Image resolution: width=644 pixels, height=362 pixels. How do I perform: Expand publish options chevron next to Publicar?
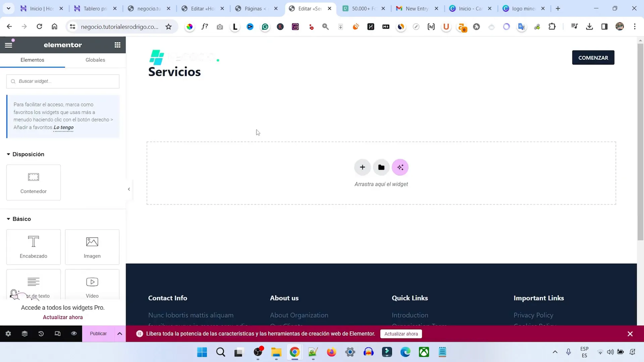(x=120, y=333)
